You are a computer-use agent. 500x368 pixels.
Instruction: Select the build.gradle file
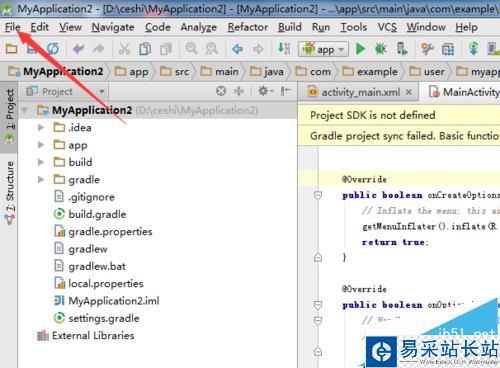click(x=90, y=214)
